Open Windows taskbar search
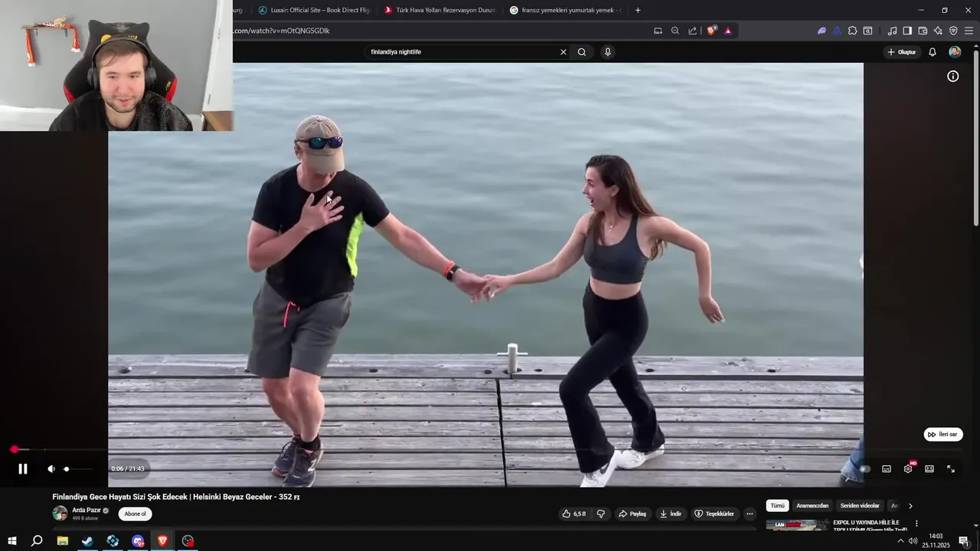 pos(37,541)
